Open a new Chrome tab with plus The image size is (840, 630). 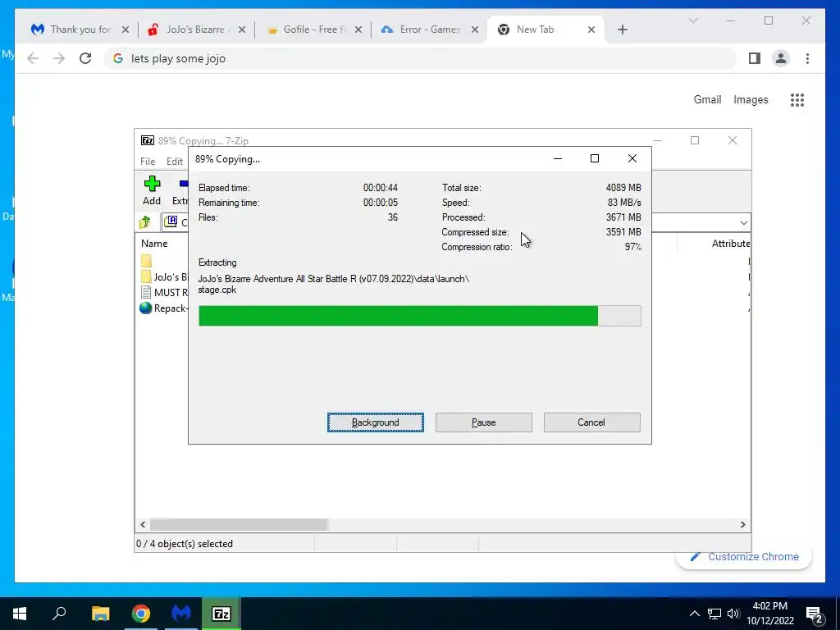(x=622, y=30)
